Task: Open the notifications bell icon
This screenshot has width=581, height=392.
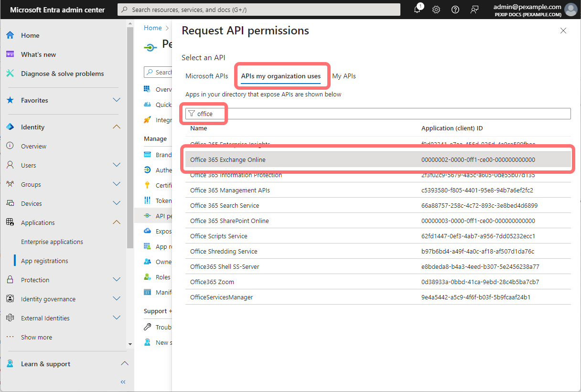Action: click(417, 10)
